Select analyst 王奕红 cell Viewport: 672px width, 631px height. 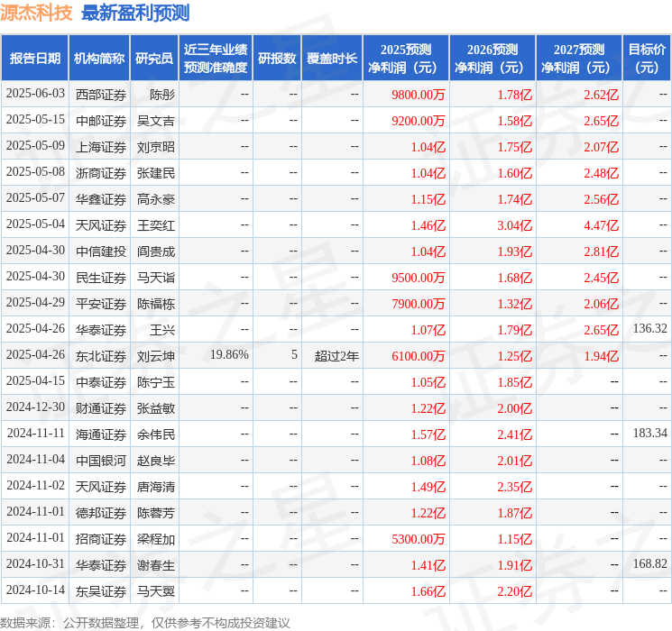(x=154, y=224)
